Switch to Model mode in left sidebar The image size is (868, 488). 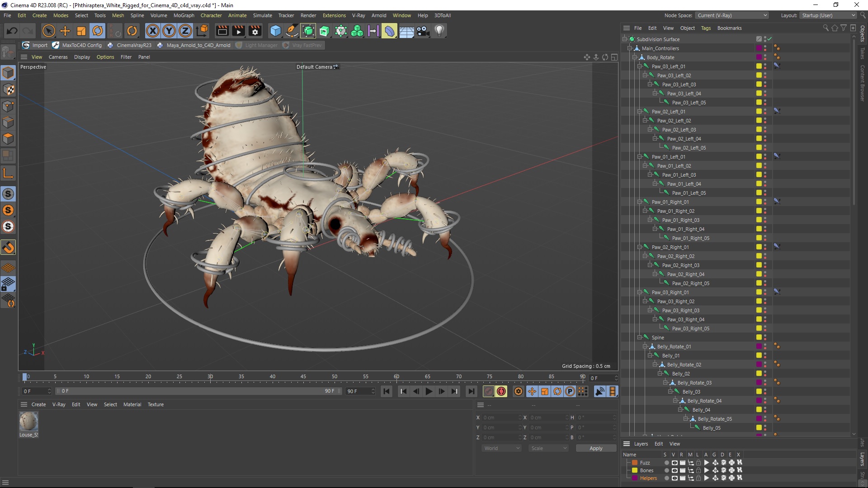click(8, 73)
